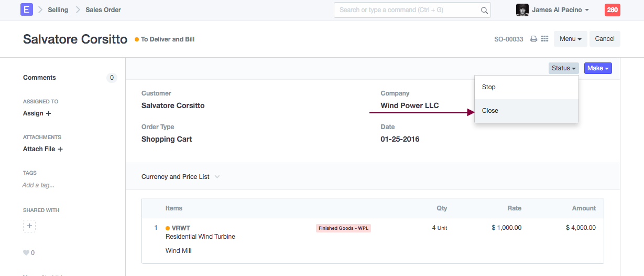Open the red 280 notifications badge

tap(612, 10)
